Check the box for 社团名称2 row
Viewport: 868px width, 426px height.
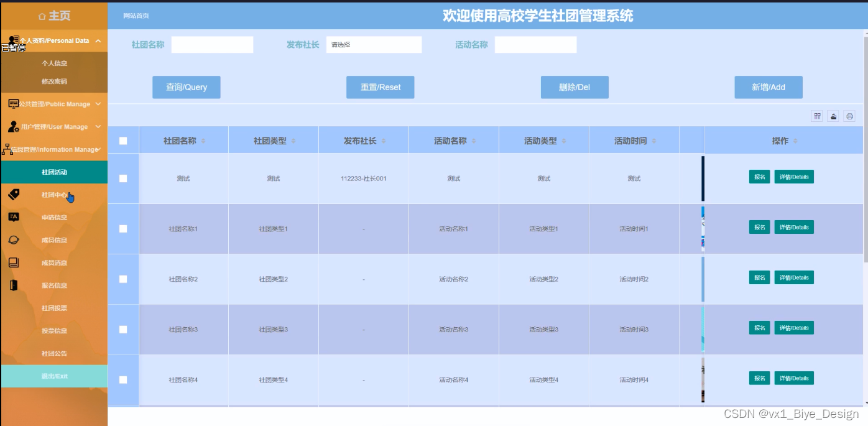123,279
